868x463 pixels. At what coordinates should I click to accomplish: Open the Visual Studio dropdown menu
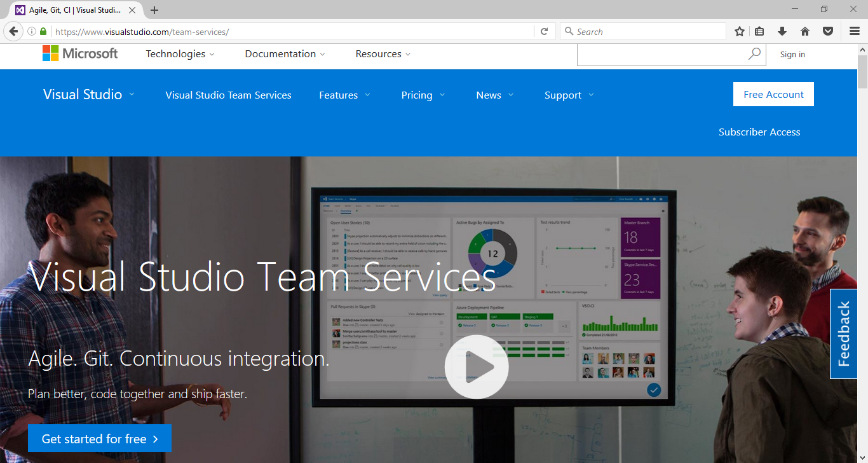[89, 94]
